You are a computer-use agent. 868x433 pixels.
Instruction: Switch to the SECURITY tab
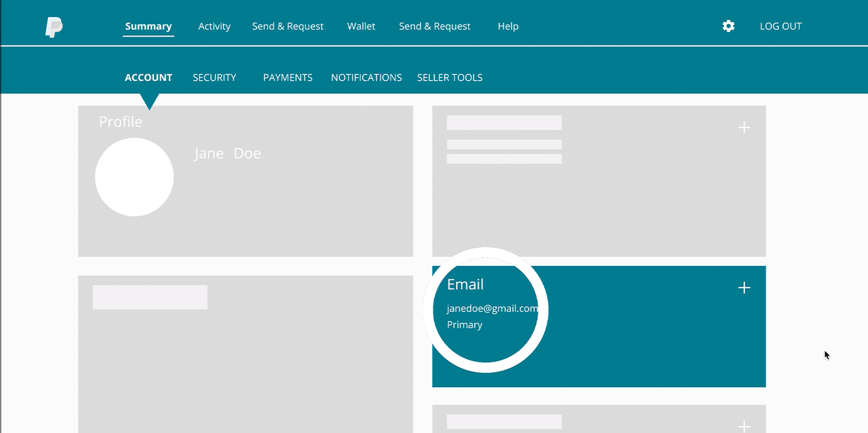(x=214, y=78)
